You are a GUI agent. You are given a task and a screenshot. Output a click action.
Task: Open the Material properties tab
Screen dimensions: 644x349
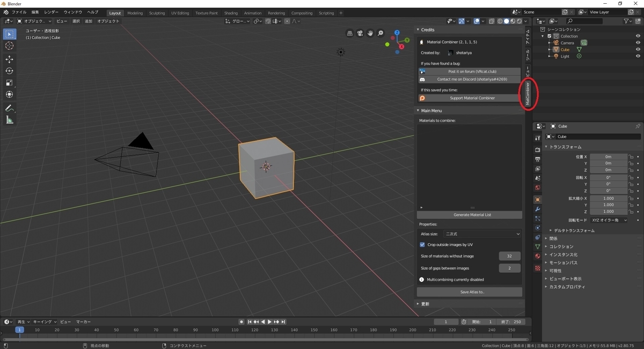(538, 256)
